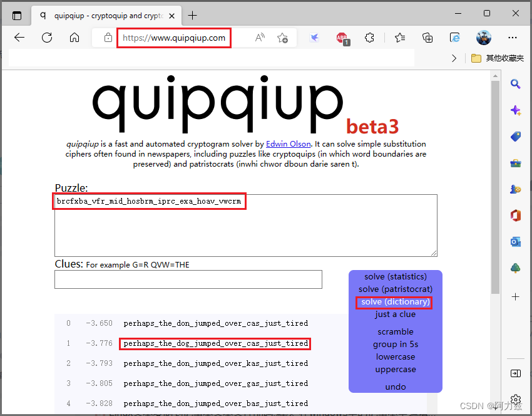Viewport: 532px width, 416px height.
Task: Open a new browser tab
Action: (192, 16)
